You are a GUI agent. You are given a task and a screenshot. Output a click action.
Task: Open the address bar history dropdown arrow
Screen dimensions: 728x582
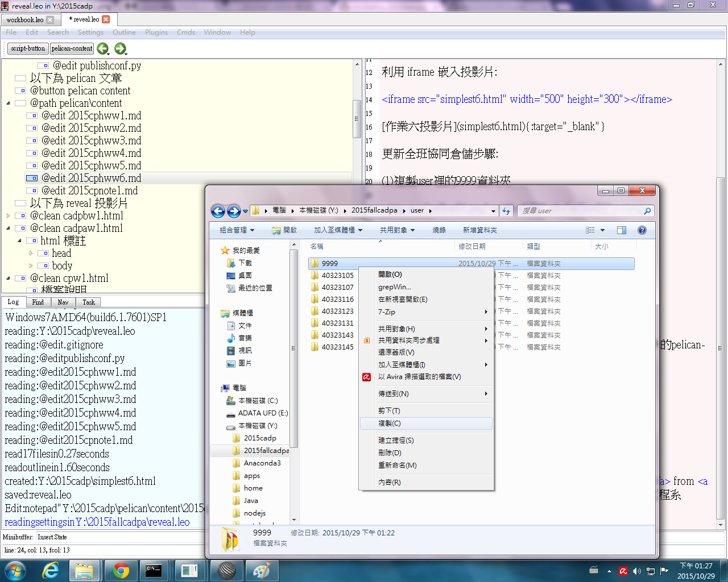click(x=493, y=211)
